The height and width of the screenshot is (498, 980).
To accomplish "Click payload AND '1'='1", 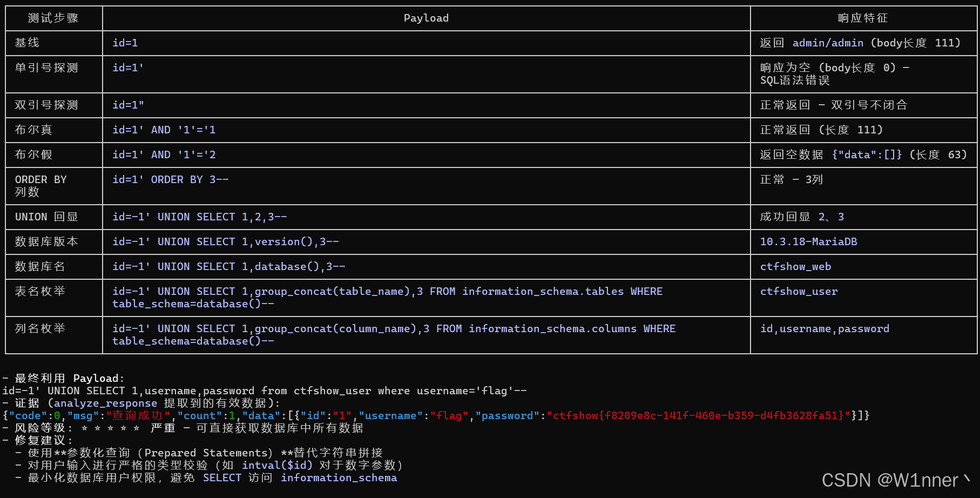I will 164,130.
